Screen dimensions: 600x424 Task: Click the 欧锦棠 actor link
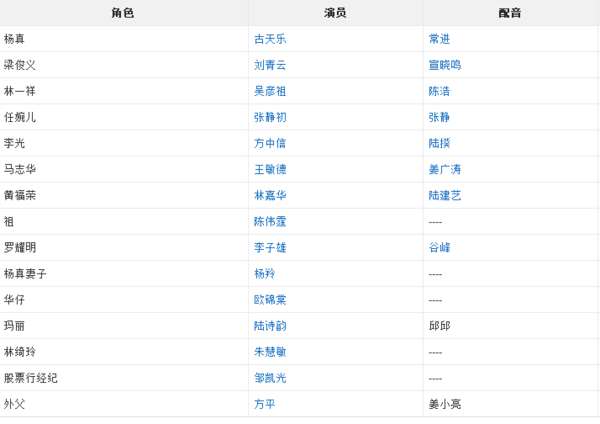tap(270, 300)
